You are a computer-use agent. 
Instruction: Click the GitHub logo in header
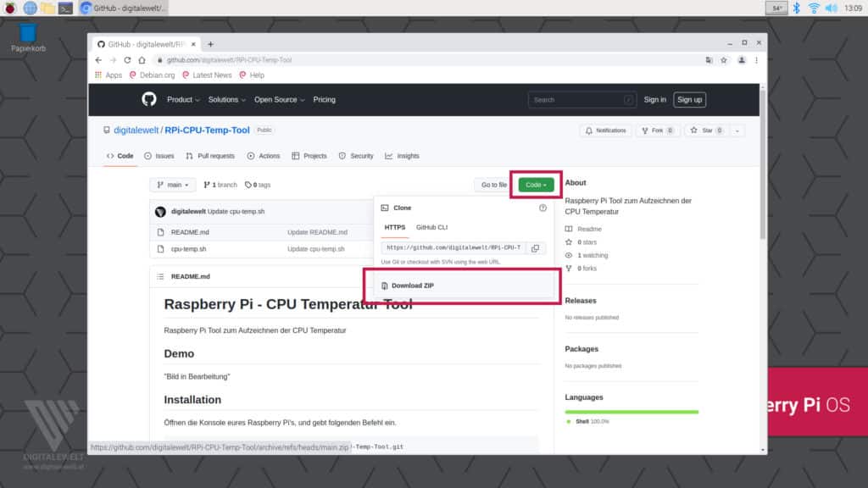click(149, 99)
